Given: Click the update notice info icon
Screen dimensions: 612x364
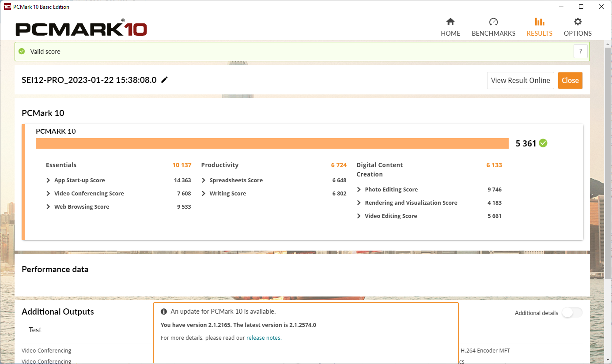Looking at the screenshot, I should pyautogui.click(x=164, y=311).
